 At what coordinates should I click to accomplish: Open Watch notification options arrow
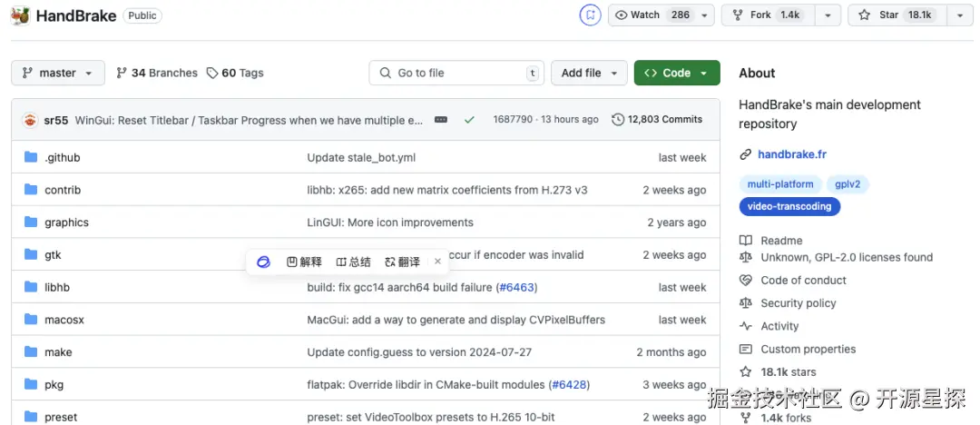704,15
